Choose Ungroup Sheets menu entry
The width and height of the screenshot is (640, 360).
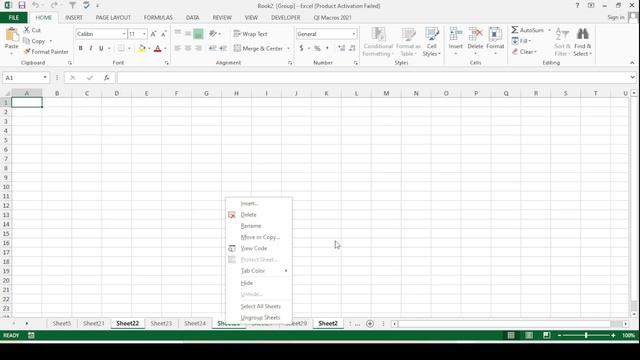[x=259, y=318]
